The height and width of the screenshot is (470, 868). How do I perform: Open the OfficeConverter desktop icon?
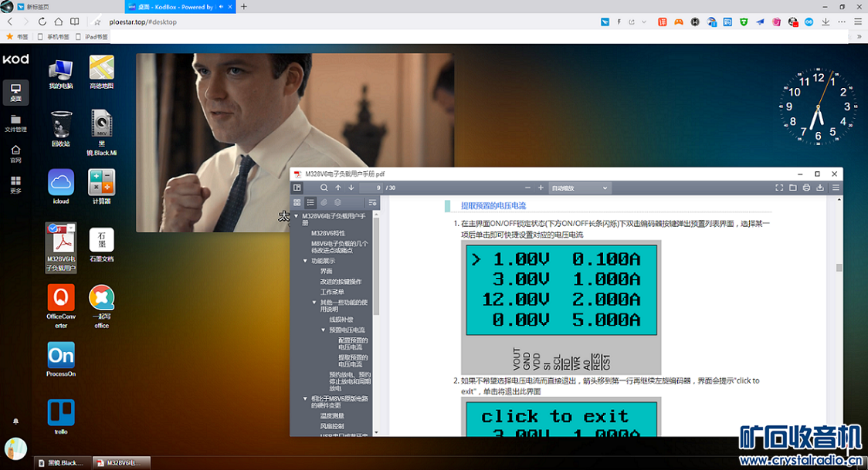point(61,306)
